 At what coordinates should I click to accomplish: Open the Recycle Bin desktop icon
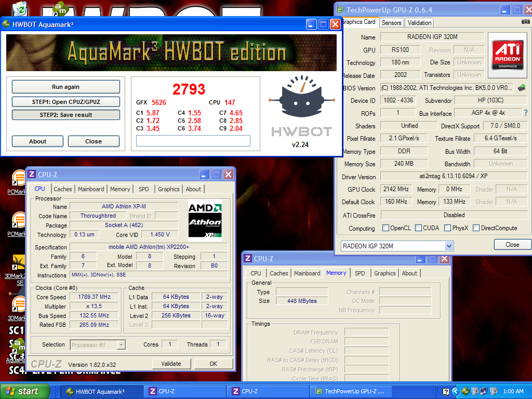pos(20,8)
